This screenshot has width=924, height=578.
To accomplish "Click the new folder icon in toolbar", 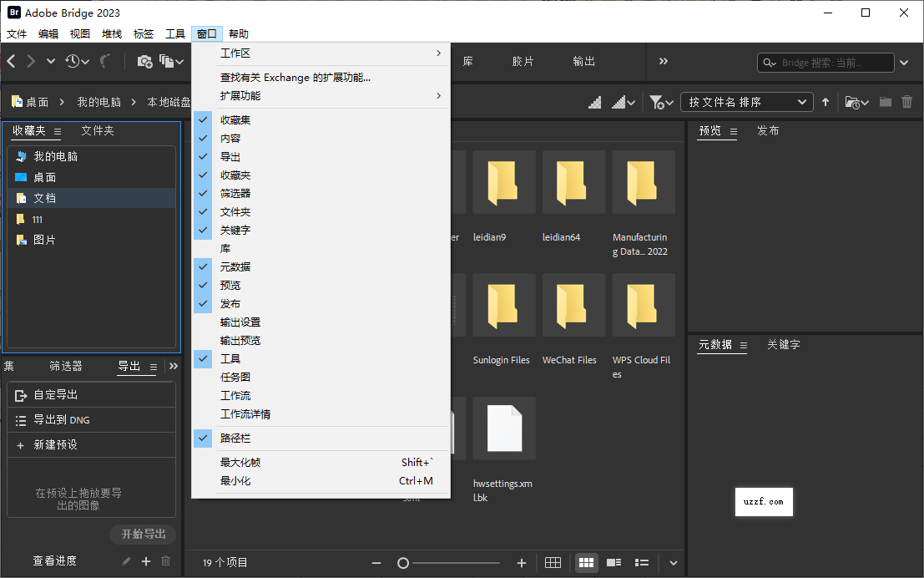I will tap(885, 101).
